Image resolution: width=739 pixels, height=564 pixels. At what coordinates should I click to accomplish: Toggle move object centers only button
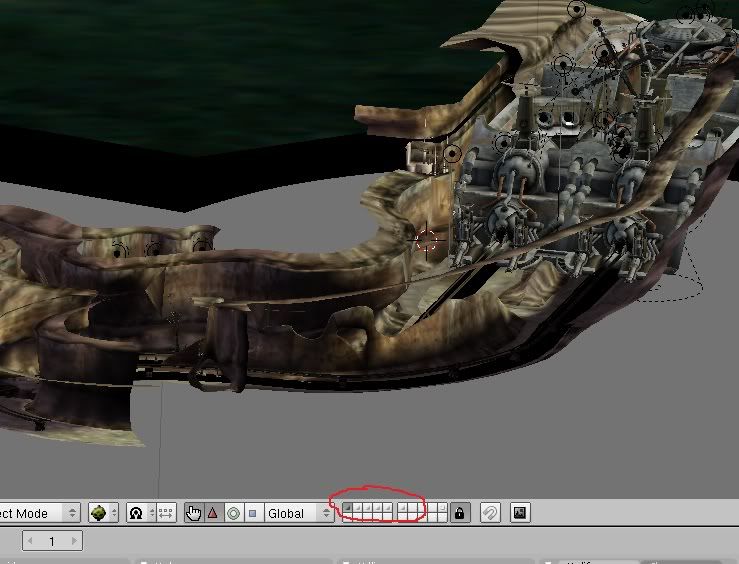(x=166, y=513)
